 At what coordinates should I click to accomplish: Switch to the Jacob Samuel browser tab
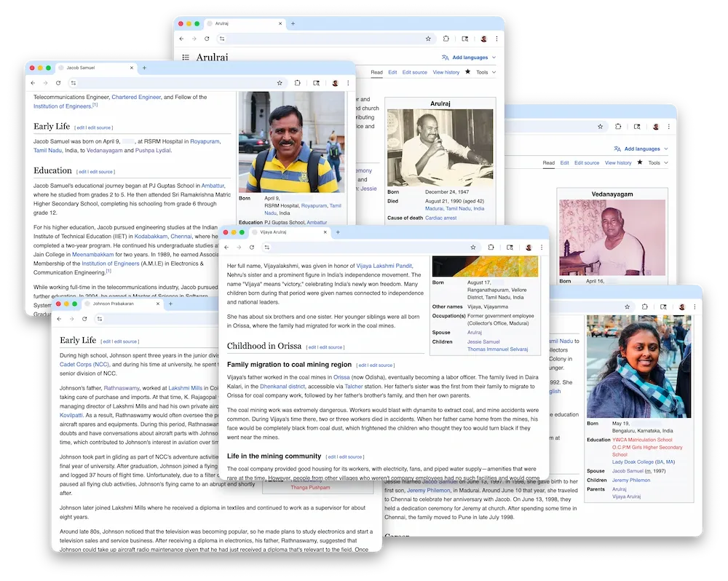tap(96, 68)
